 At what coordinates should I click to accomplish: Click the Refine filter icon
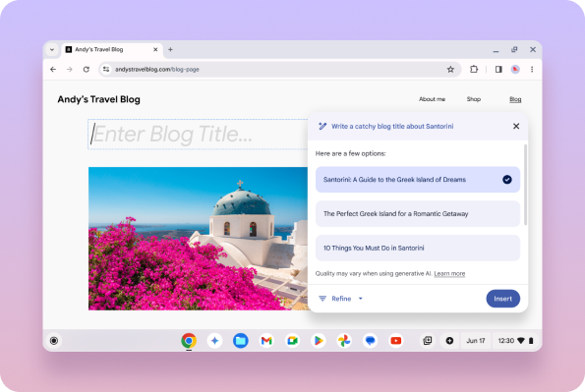click(x=322, y=299)
